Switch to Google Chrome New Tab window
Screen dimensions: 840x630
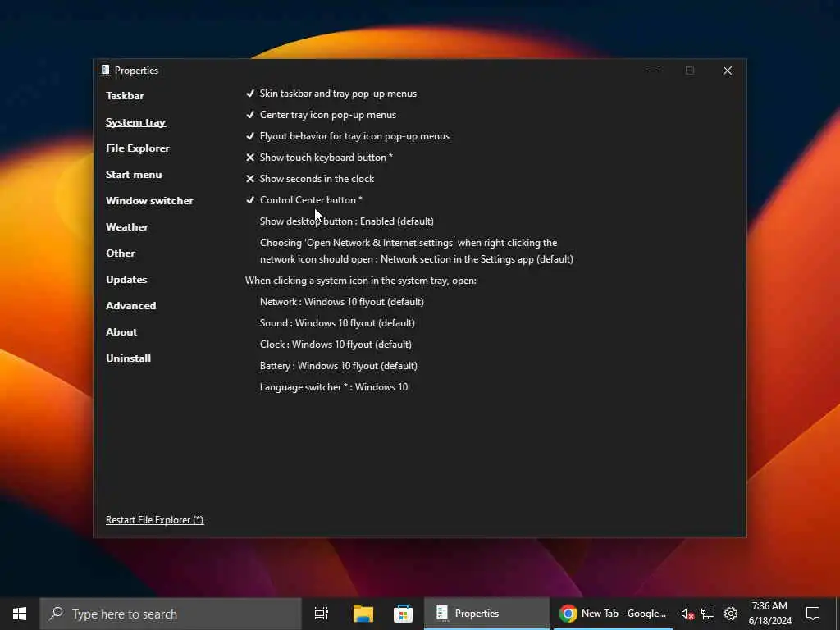pos(613,614)
